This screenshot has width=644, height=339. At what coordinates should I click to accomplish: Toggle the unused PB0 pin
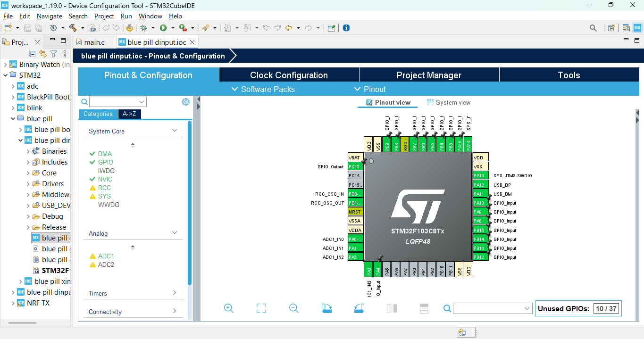pyautogui.click(x=414, y=269)
